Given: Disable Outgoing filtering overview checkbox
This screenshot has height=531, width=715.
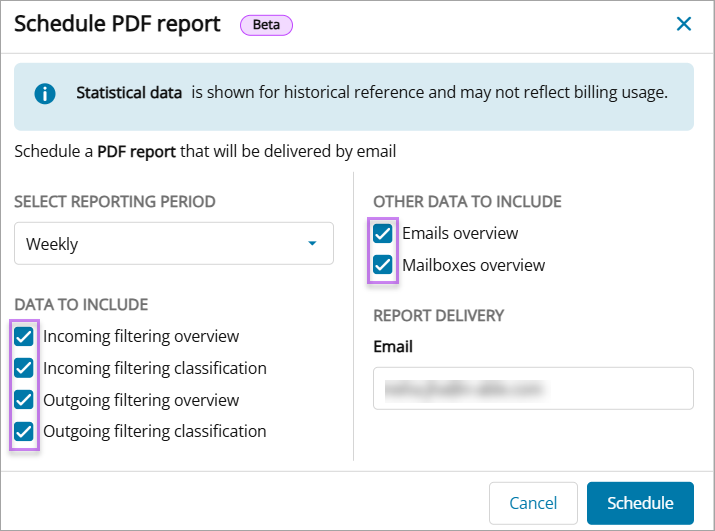Looking at the screenshot, I should 25,401.
